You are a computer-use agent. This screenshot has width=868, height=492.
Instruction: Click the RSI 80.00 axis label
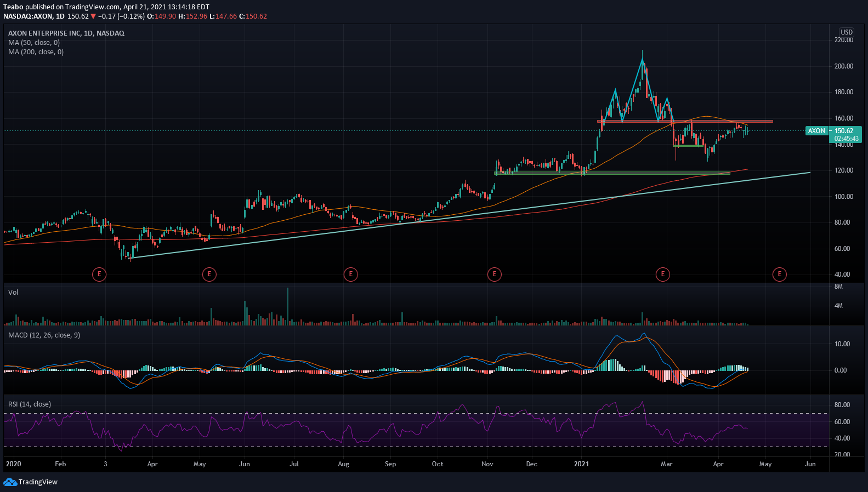(842, 405)
